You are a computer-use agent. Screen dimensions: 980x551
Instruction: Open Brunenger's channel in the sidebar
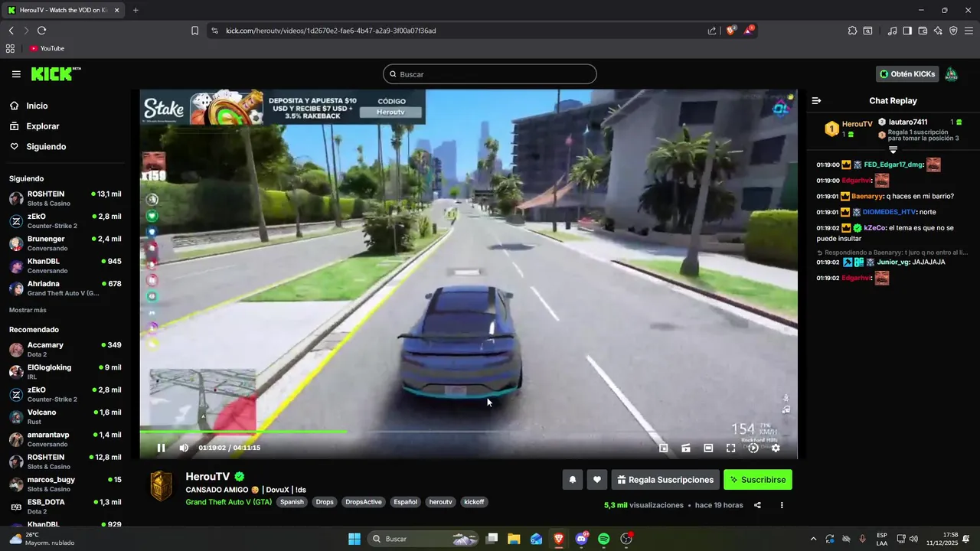65,243
